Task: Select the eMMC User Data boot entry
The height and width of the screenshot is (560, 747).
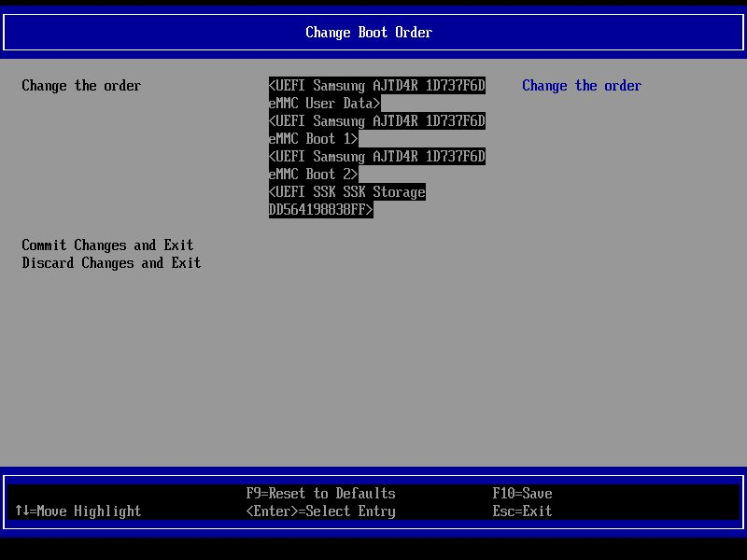Action: pyautogui.click(x=374, y=93)
